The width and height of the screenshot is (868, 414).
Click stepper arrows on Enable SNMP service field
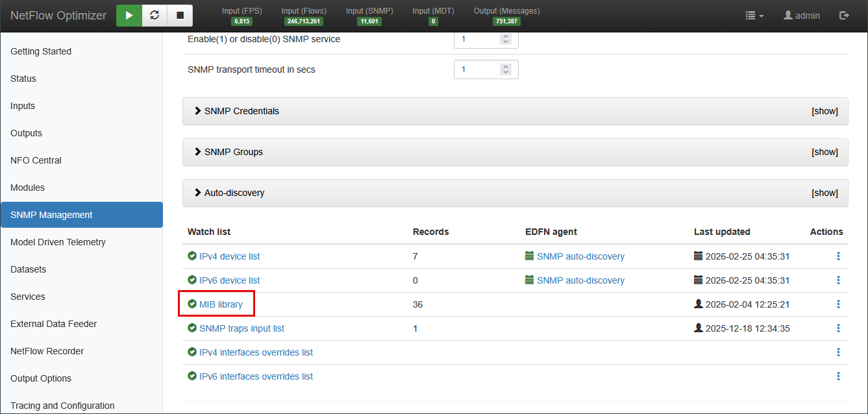pyautogui.click(x=506, y=39)
